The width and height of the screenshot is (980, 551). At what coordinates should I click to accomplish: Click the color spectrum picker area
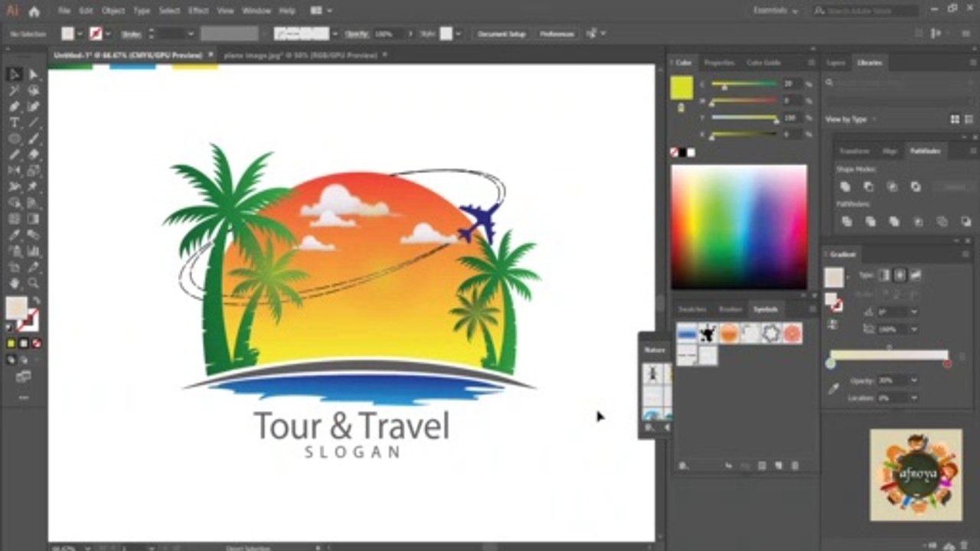coord(739,227)
